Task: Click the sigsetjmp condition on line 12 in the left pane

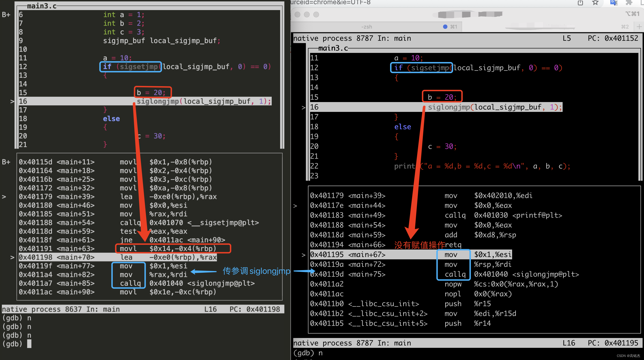Action: click(x=187, y=66)
